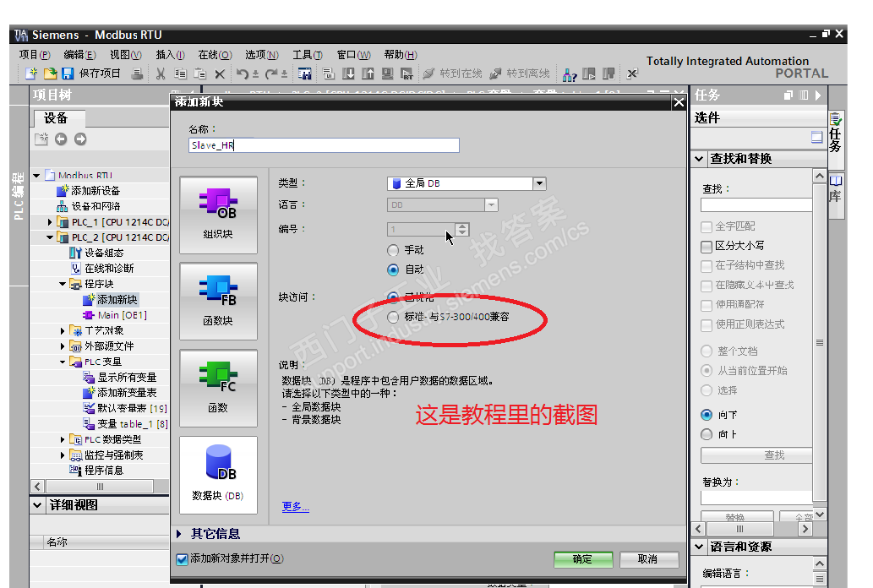This screenshot has width=873, height=588.
Task: Select the 向上 search direction radio
Action: coord(707,434)
